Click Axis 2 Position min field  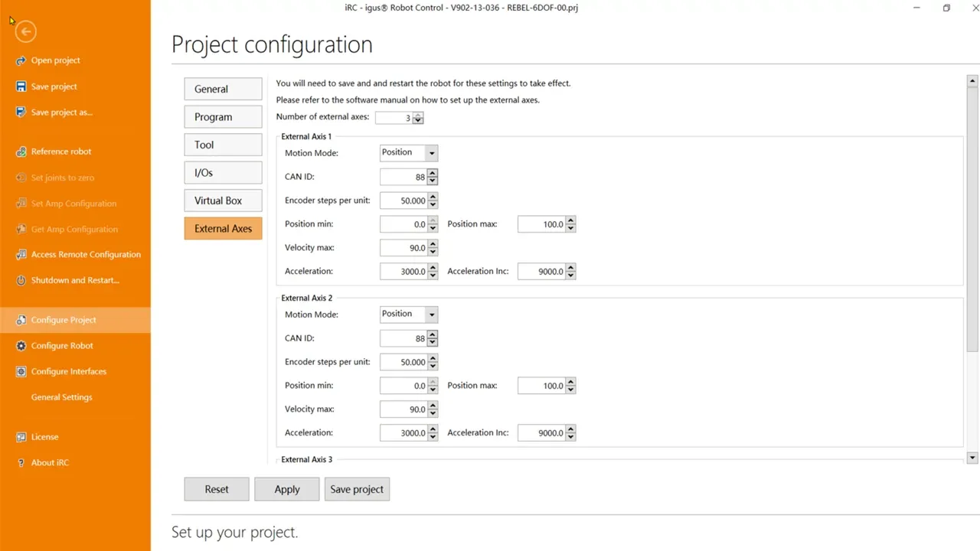click(x=403, y=386)
